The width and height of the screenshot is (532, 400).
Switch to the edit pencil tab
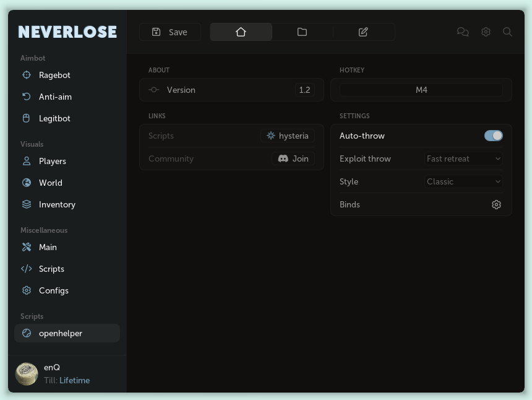click(x=363, y=32)
